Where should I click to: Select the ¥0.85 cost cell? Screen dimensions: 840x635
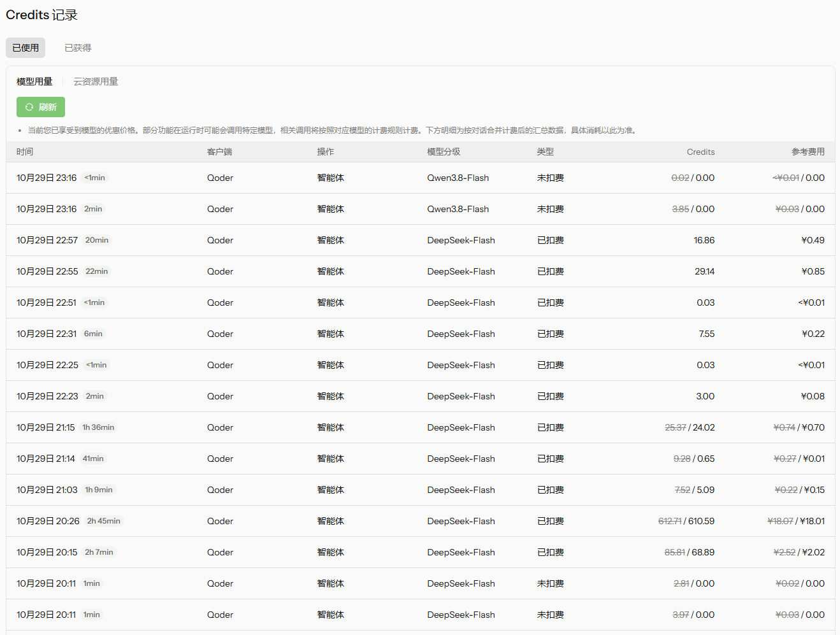click(813, 271)
